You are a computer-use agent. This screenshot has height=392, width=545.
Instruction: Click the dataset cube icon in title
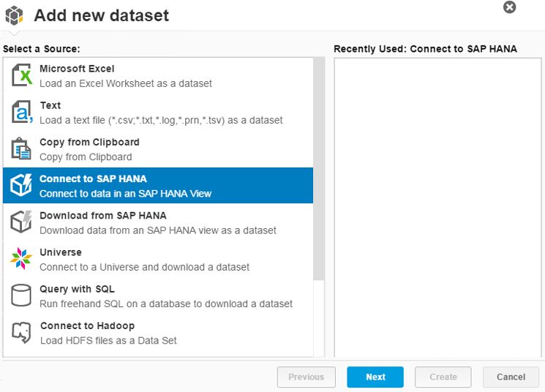click(x=15, y=15)
